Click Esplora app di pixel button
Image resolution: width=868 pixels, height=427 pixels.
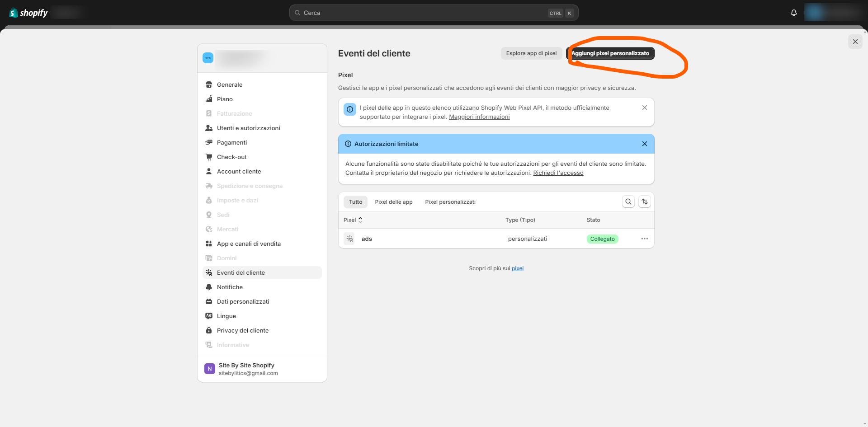531,53
